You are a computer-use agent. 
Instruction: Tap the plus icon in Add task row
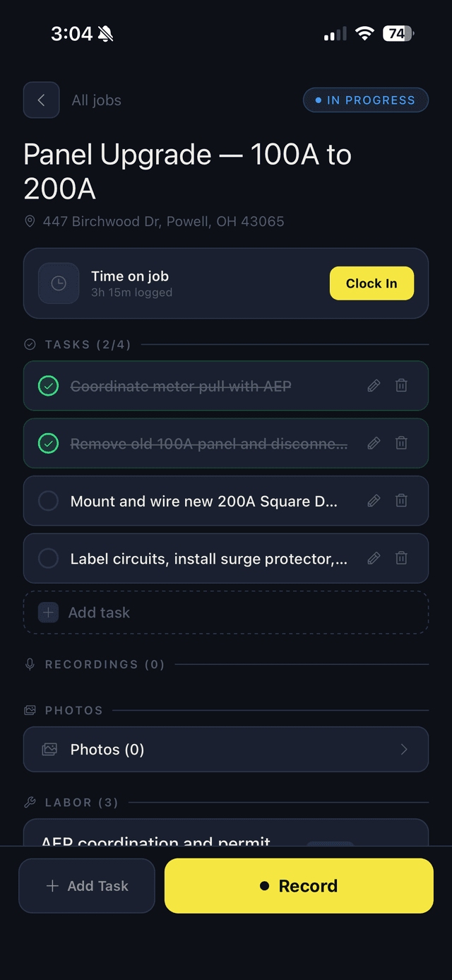coord(48,612)
